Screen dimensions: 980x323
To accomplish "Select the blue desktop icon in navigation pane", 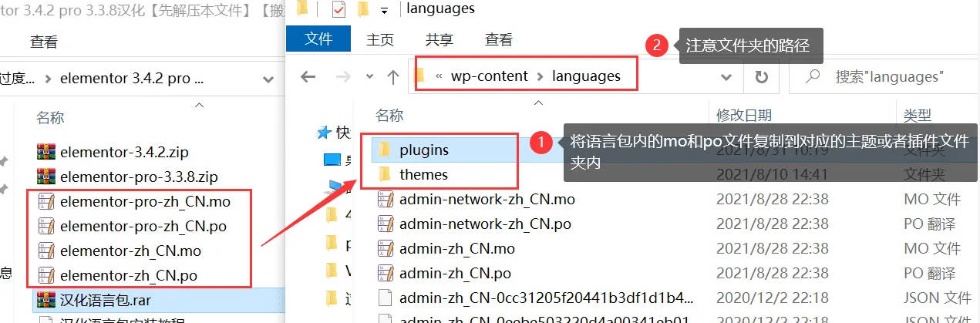I will [332, 159].
